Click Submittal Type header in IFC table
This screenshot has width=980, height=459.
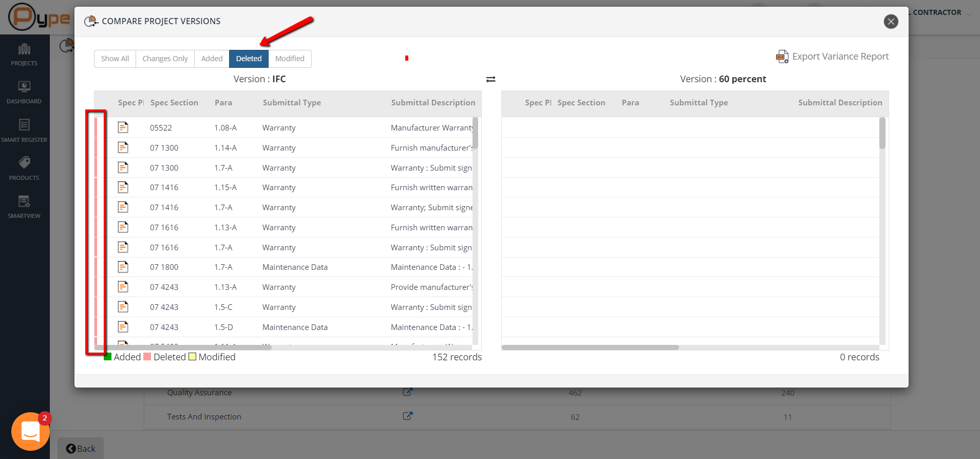point(292,103)
